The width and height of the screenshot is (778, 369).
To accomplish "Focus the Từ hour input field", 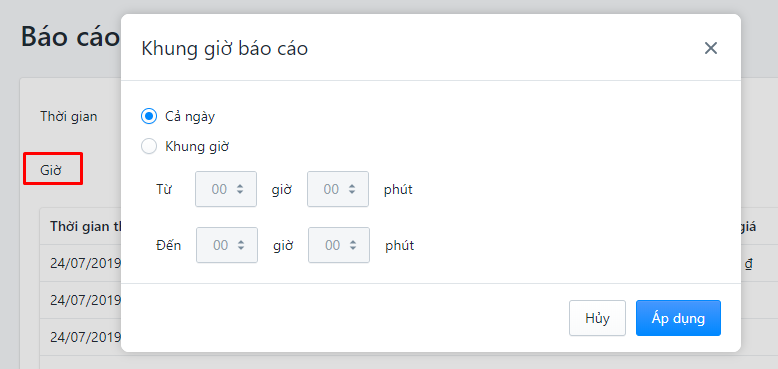I will point(226,189).
